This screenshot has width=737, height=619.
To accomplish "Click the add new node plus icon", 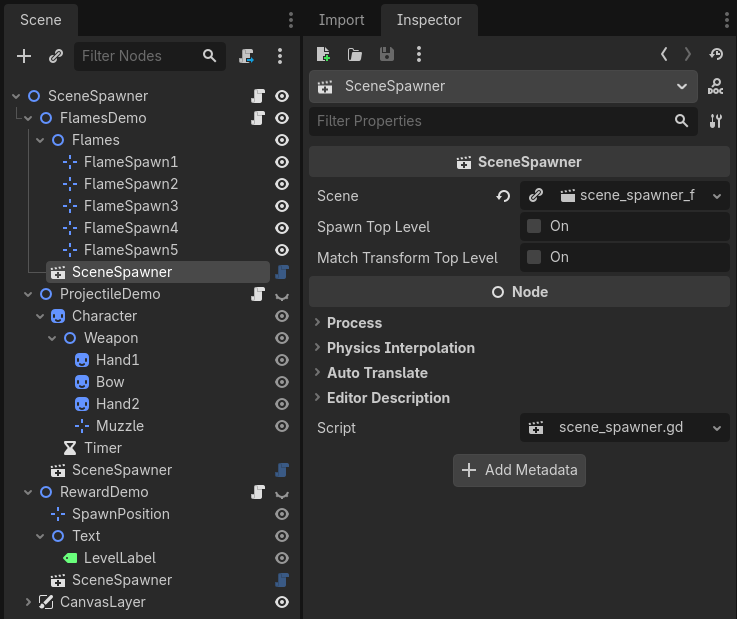I will pos(25,56).
